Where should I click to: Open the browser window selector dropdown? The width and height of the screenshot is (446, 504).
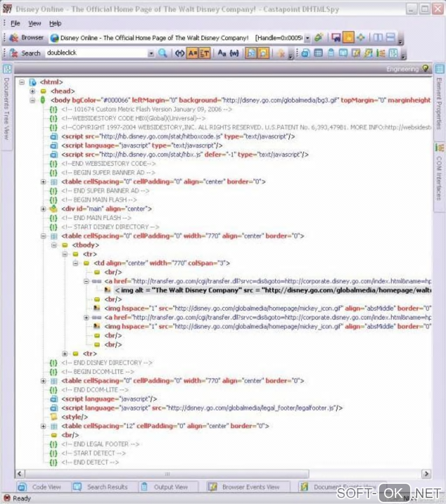click(x=307, y=38)
